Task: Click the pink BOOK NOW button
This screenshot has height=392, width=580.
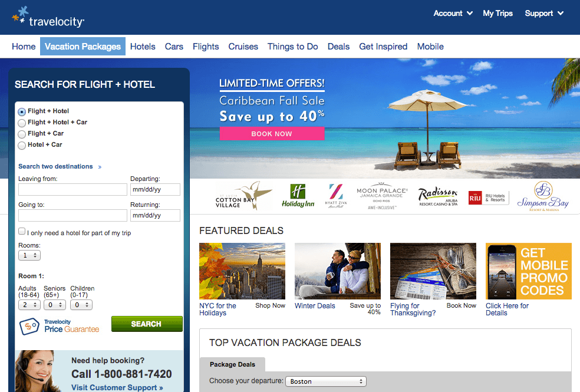Action: [272, 133]
